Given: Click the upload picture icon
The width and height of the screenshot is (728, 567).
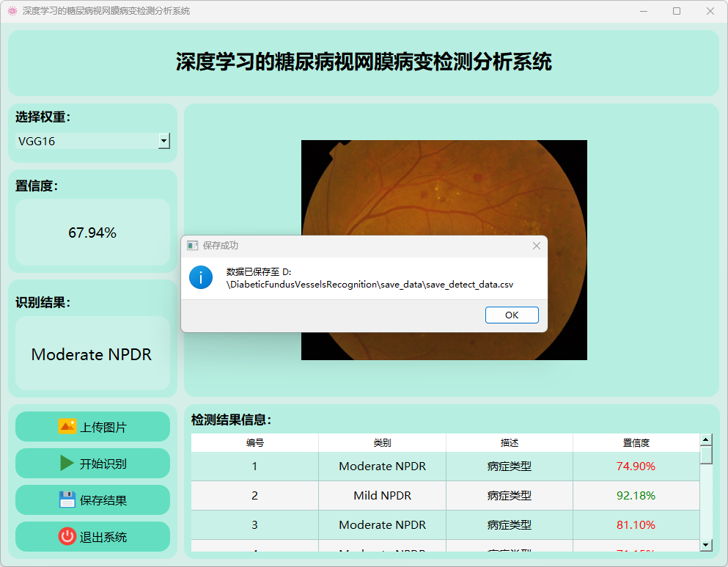Looking at the screenshot, I should point(67,426).
